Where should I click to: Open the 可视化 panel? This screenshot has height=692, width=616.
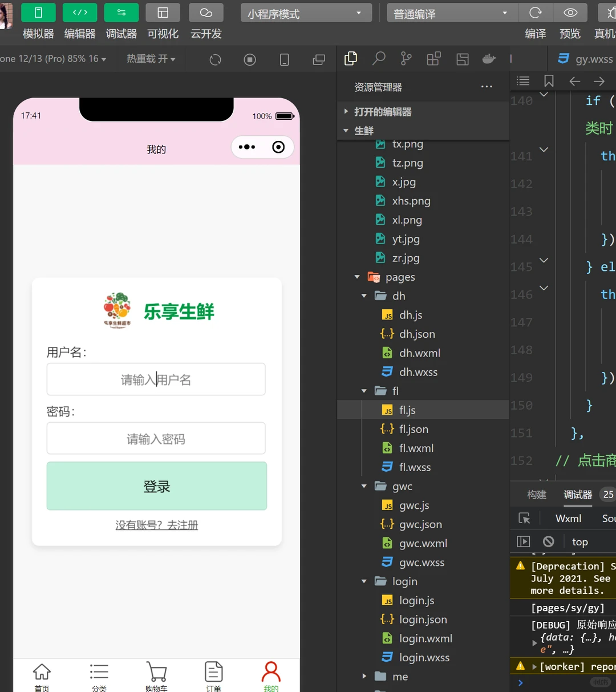[x=163, y=22]
